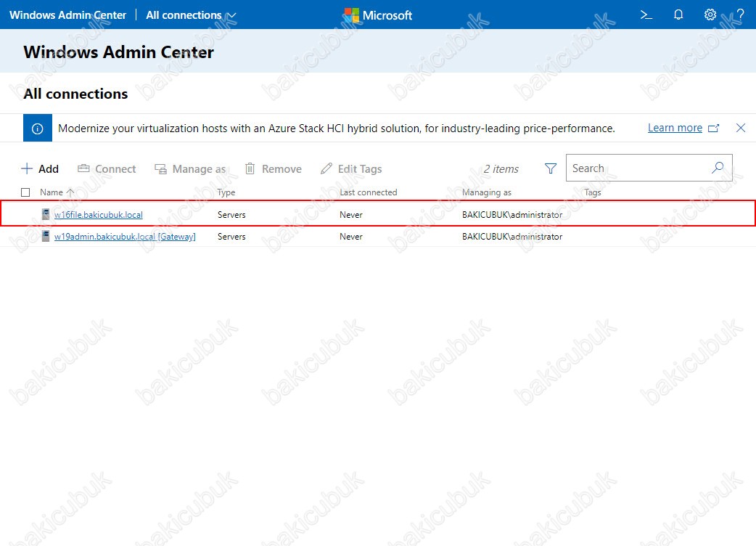Viewport: 756px width, 546px height.
Task: Go to Windows Admin Center home in header
Action: click(x=68, y=15)
